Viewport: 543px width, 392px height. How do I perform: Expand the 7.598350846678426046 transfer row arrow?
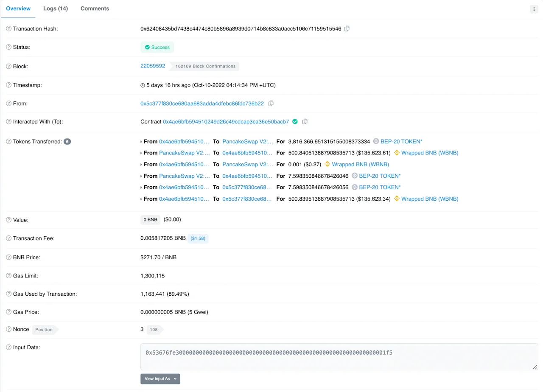click(x=141, y=176)
